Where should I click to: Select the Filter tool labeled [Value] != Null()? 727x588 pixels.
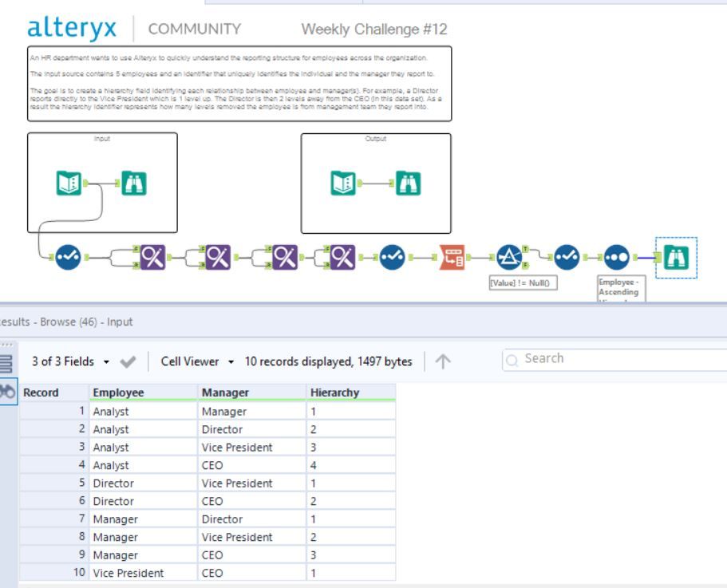pyautogui.click(x=509, y=257)
